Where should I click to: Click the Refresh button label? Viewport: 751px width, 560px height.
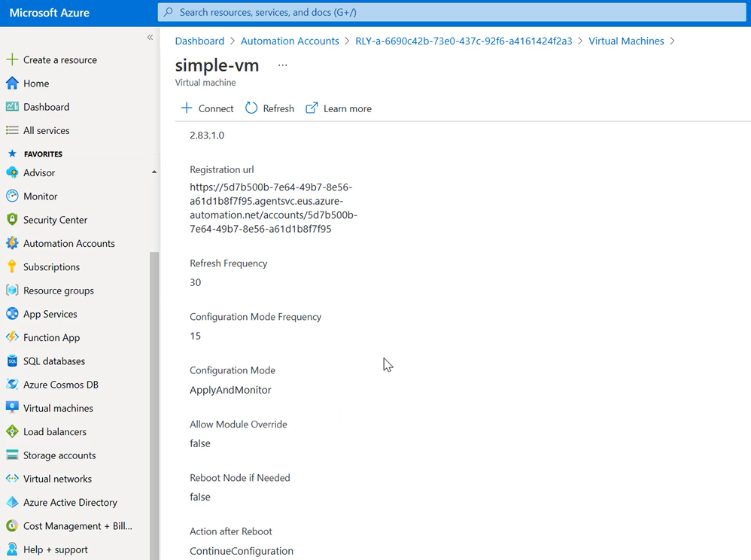point(278,108)
